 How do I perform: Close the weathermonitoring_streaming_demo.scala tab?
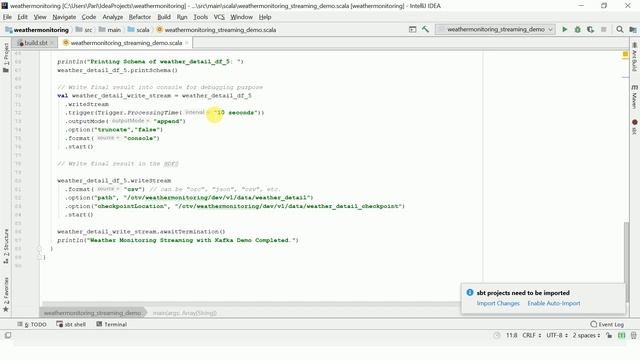187,42
